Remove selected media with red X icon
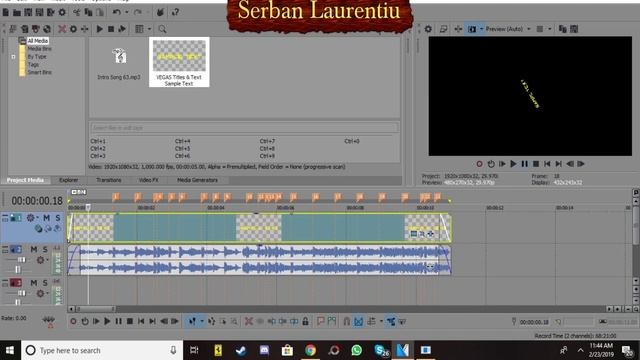Viewport: 640px width, 360px height. point(62,29)
